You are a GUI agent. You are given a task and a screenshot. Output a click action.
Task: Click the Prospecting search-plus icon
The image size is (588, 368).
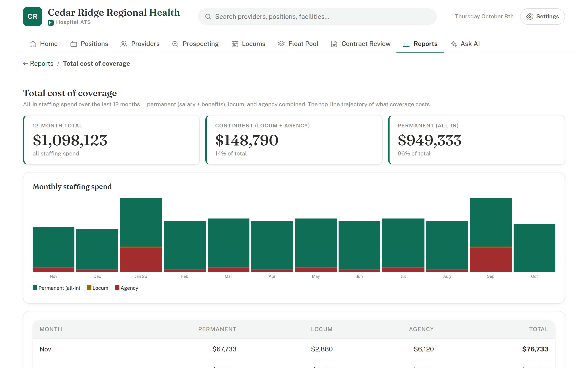pos(175,44)
